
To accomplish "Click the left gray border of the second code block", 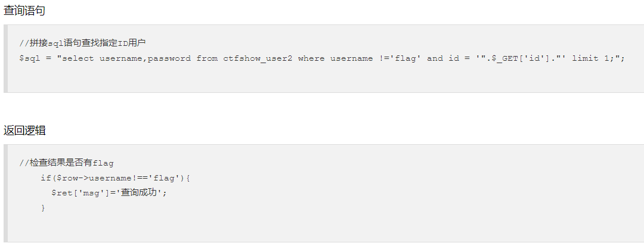I will point(6,193).
